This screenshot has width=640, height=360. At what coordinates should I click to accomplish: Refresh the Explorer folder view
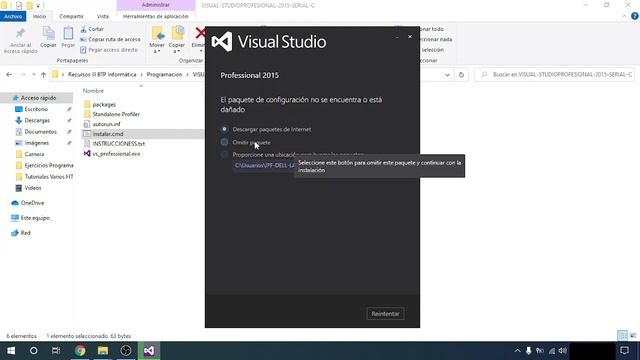click(461, 75)
